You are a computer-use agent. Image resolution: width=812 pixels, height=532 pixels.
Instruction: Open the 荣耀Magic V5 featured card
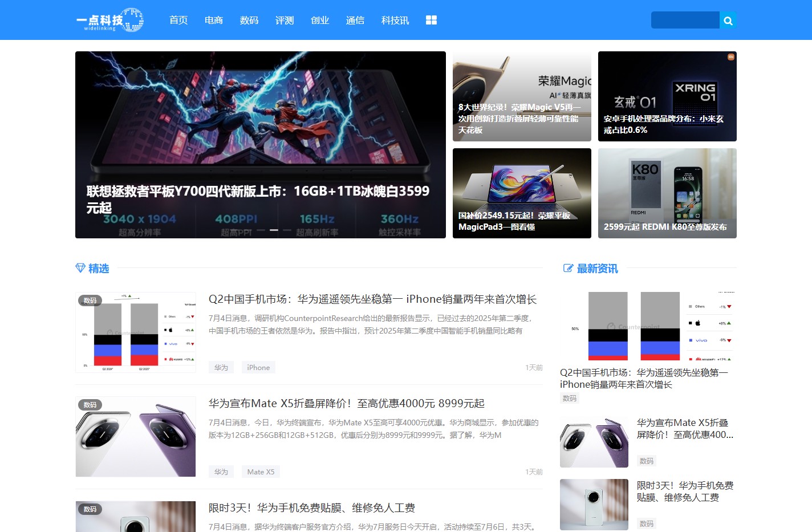(x=522, y=96)
